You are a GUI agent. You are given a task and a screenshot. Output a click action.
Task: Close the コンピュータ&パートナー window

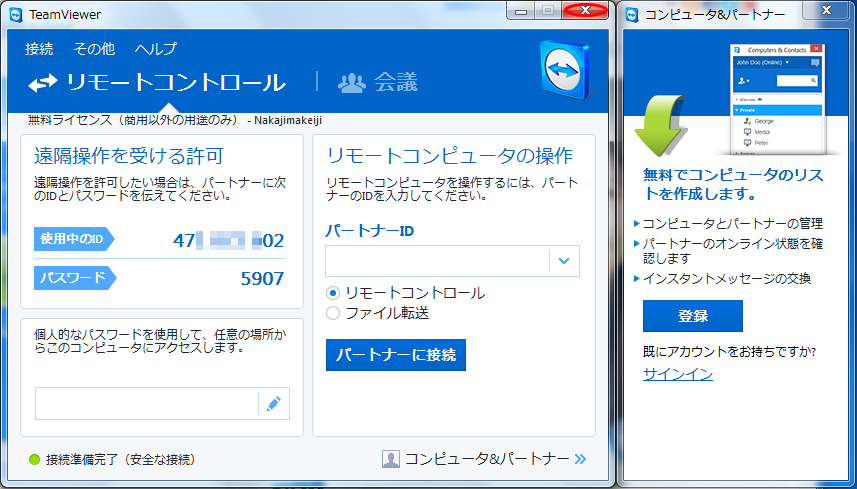(x=826, y=10)
